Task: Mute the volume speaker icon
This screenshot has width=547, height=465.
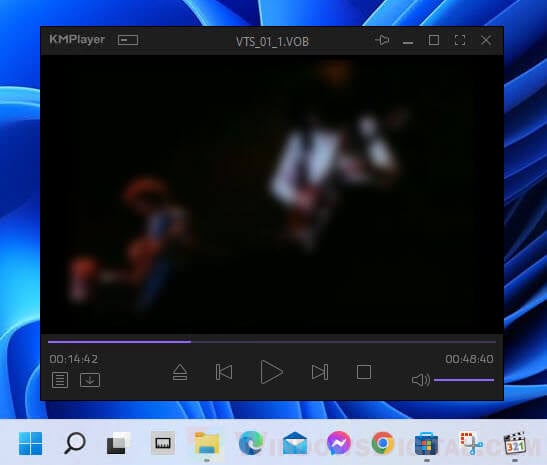Action: (x=421, y=380)
